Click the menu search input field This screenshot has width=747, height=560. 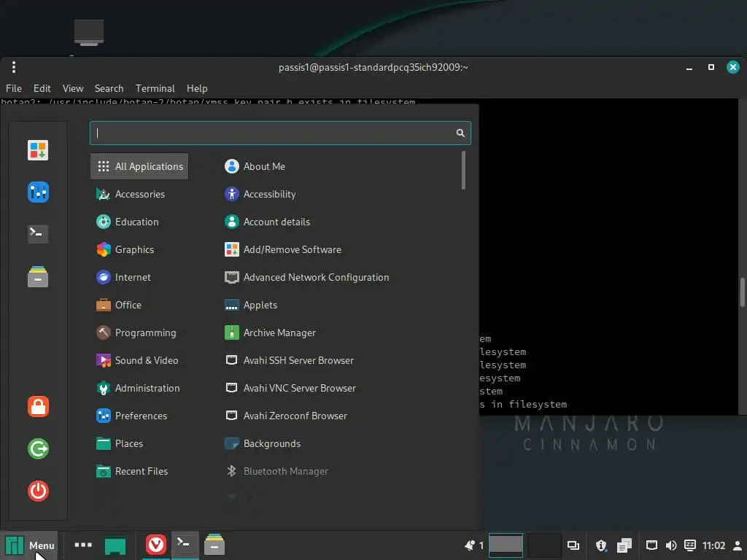tap(280, 133)
